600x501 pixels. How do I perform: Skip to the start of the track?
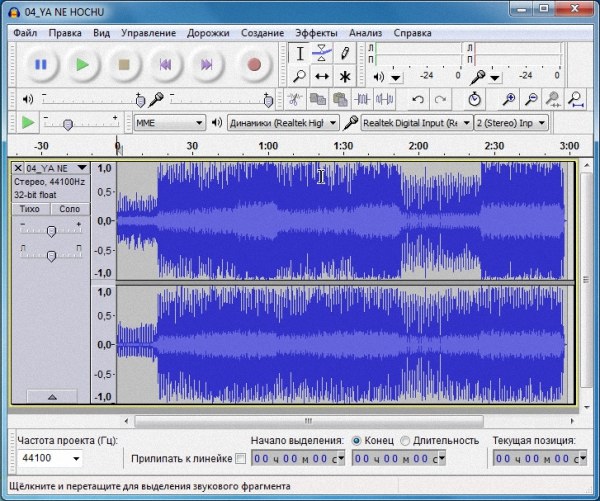(x=165, y=65)
